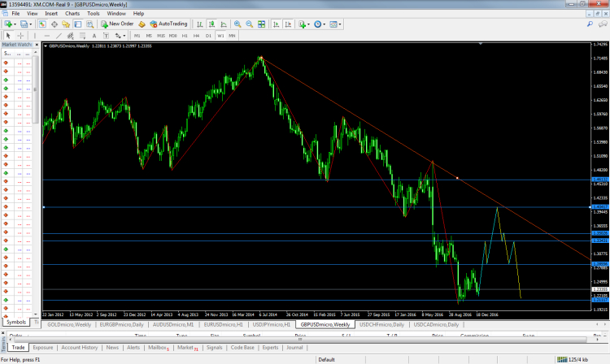Open the search magnifier at toolbar right
This screenshot has width=610, height=364.
coord(590,24)
